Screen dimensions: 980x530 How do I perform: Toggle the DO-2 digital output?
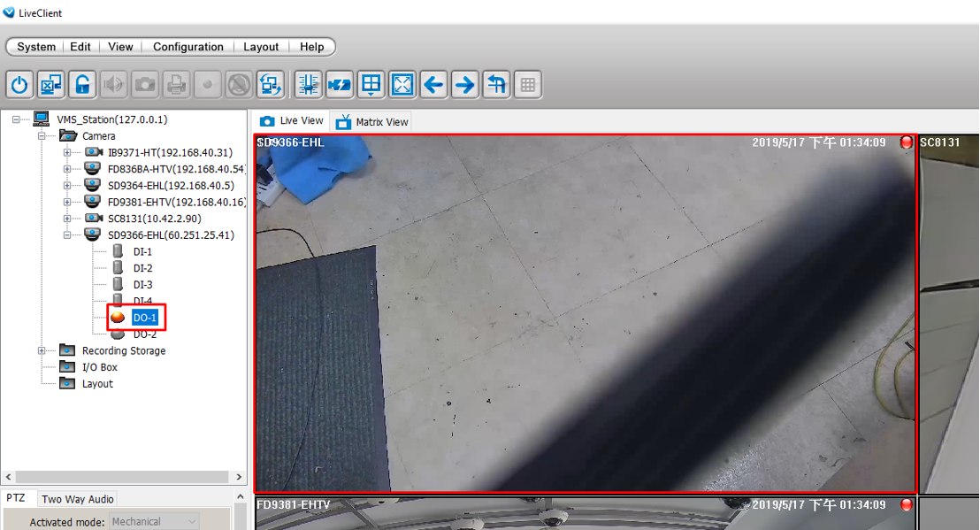click(144, 334)
